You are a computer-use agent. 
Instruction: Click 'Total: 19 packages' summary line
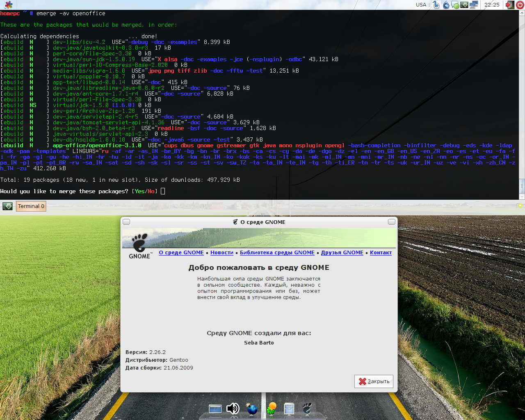(x=120, y=180)
